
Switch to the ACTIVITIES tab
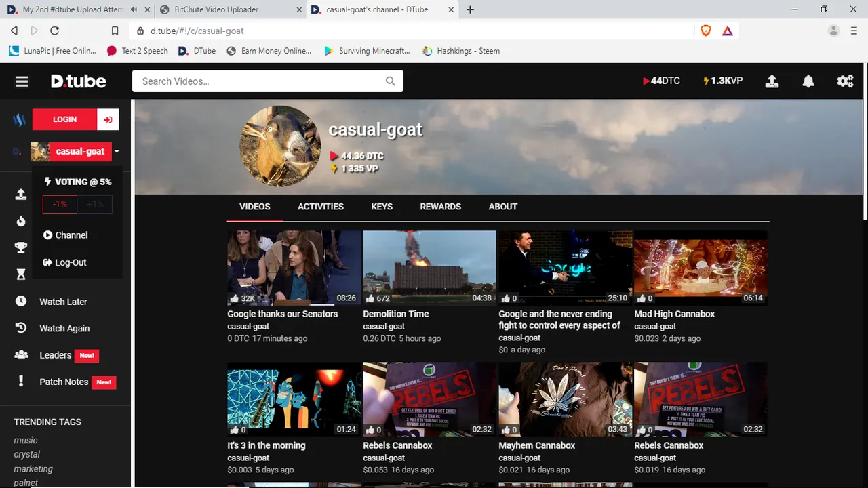[x=321, y=207]
